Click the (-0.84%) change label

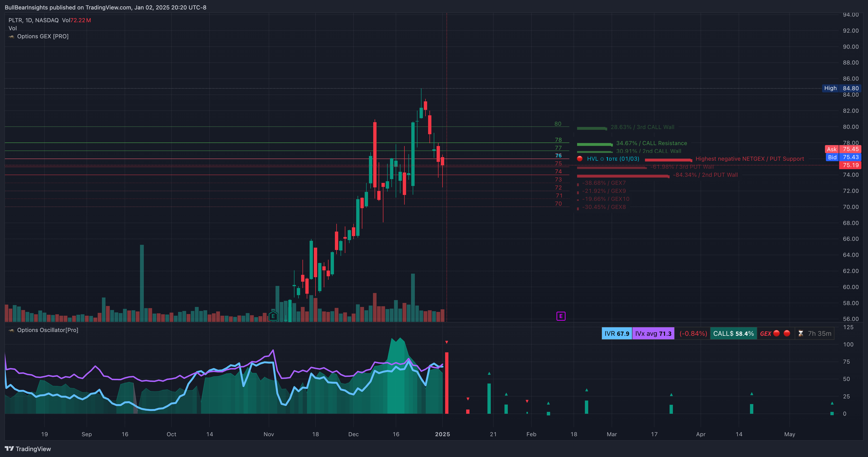693,333
